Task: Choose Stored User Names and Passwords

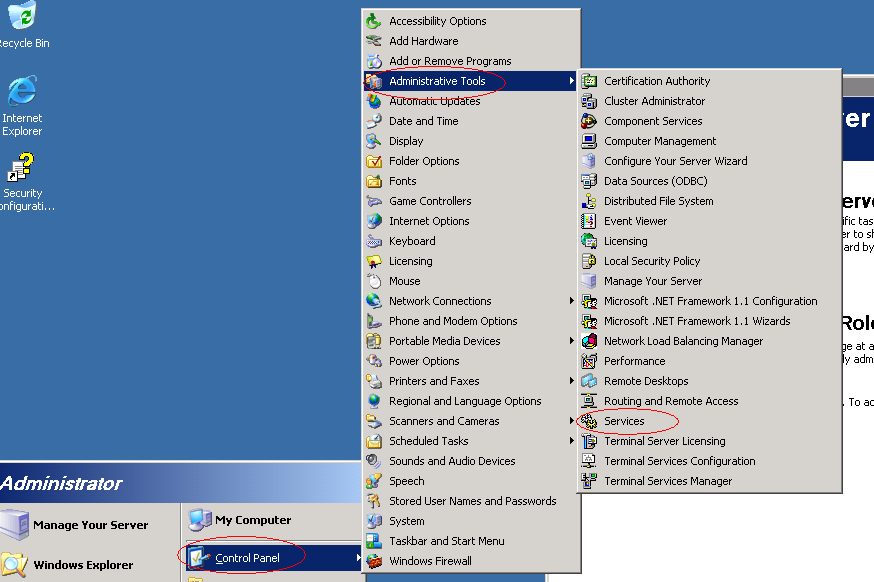Action: pos(470,501)
